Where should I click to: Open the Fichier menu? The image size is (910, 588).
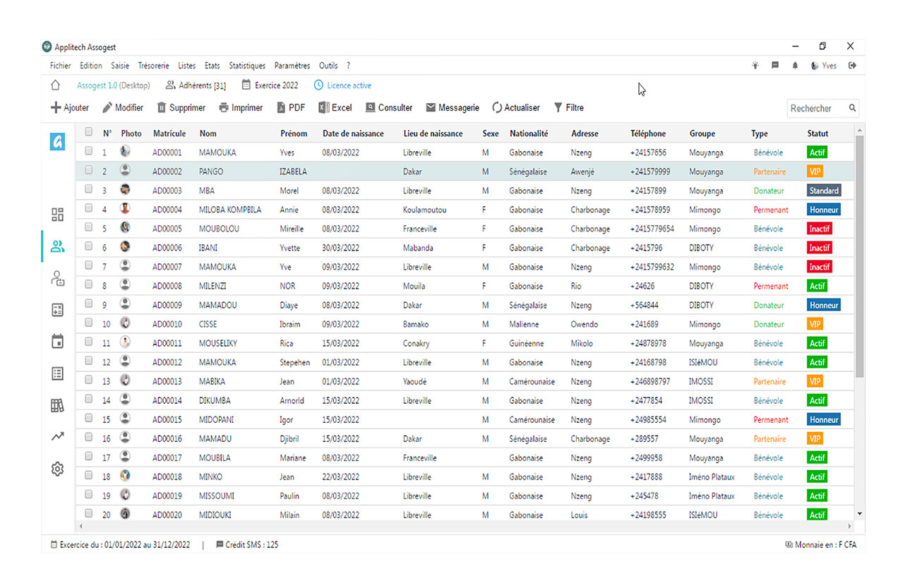61,66
